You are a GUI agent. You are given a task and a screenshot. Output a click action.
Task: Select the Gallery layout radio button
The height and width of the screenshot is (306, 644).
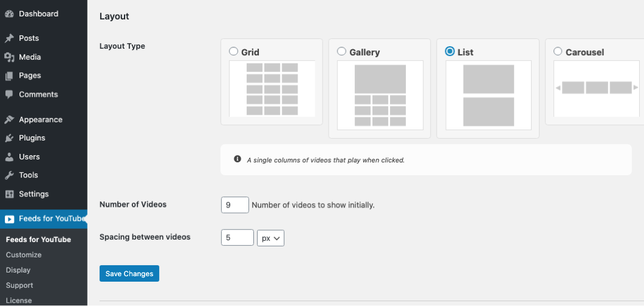[341, 52]
